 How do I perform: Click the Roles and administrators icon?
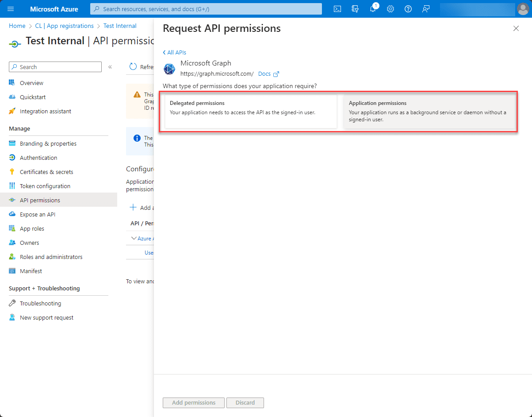point(12,257)
